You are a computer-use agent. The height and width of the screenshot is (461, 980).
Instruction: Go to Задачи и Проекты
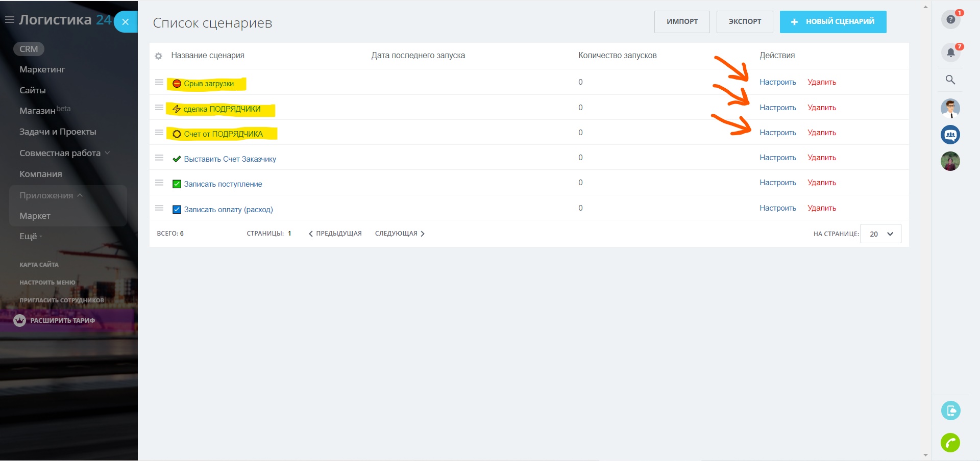(58, 132)
